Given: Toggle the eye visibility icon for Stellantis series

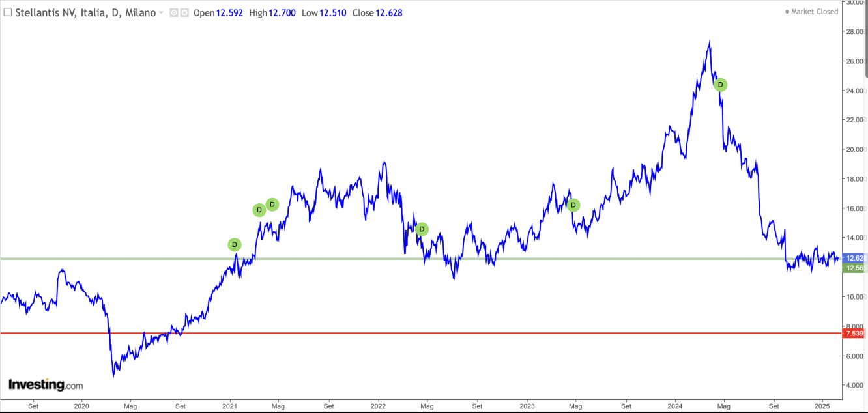Looking at the screenshot, I should click(x=173, y=13).
